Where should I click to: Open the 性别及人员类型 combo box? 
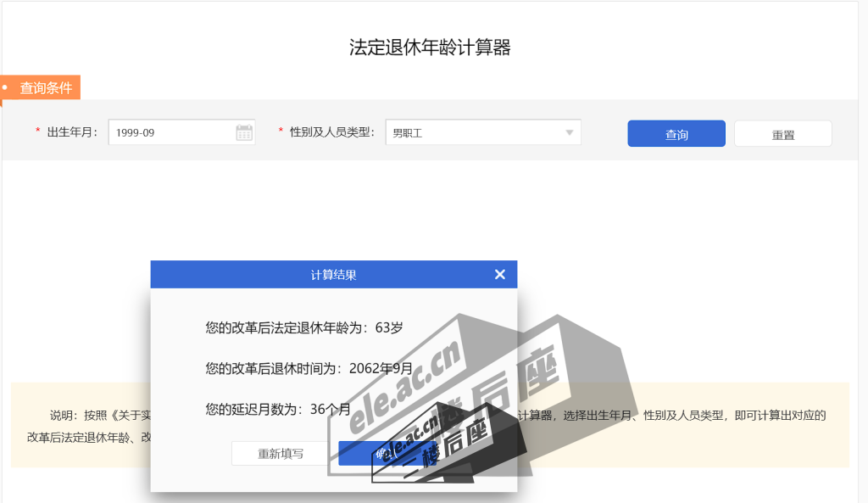pyautogui.click(x=475, y=132)
